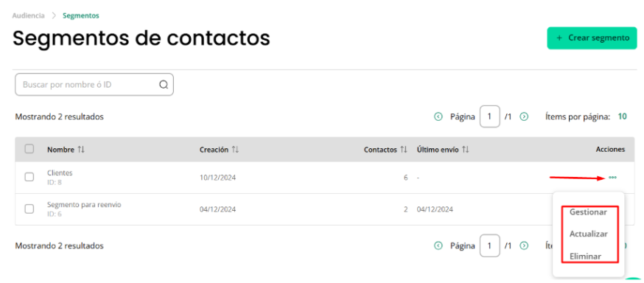Sort by Contactos column arrows
The image size is (644, 283).
pos(404,150)
